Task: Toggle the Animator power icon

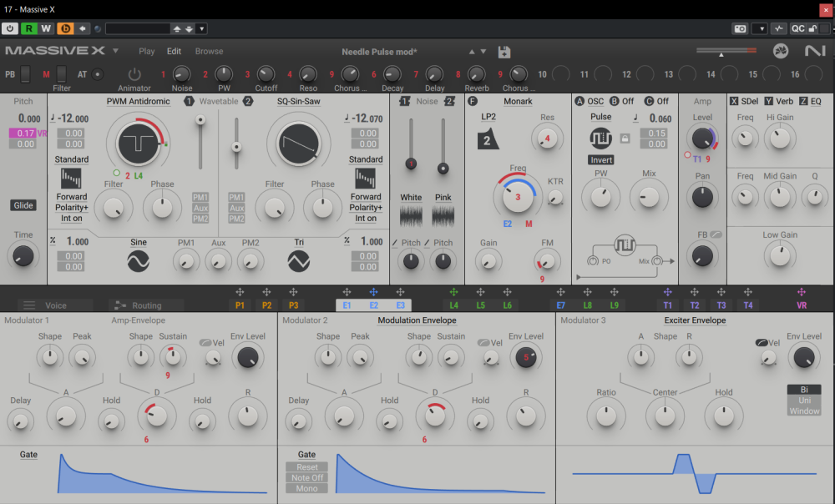Action: point(134,74)
